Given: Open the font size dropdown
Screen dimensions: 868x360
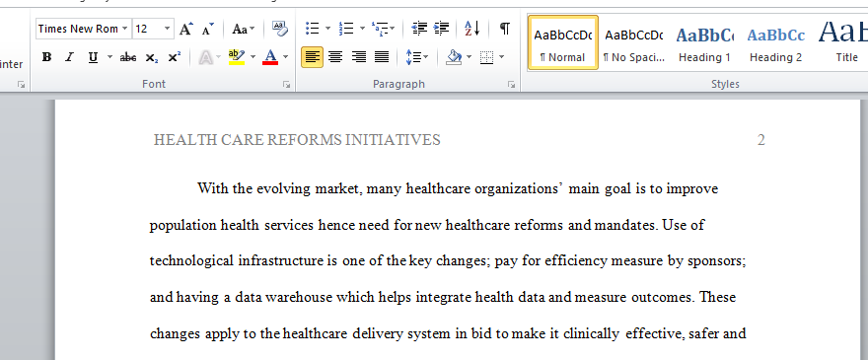Looking at the screenshot, I should [x=167, y=29].
